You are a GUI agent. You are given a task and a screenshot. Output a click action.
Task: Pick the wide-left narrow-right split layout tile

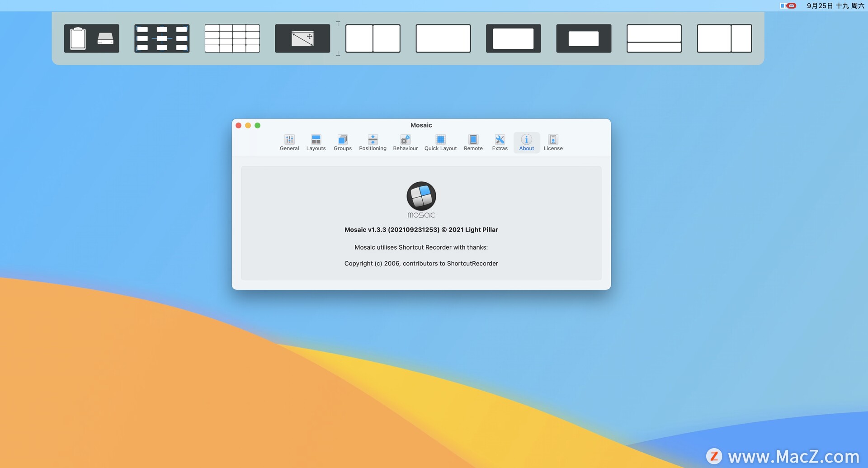point(724,38)
